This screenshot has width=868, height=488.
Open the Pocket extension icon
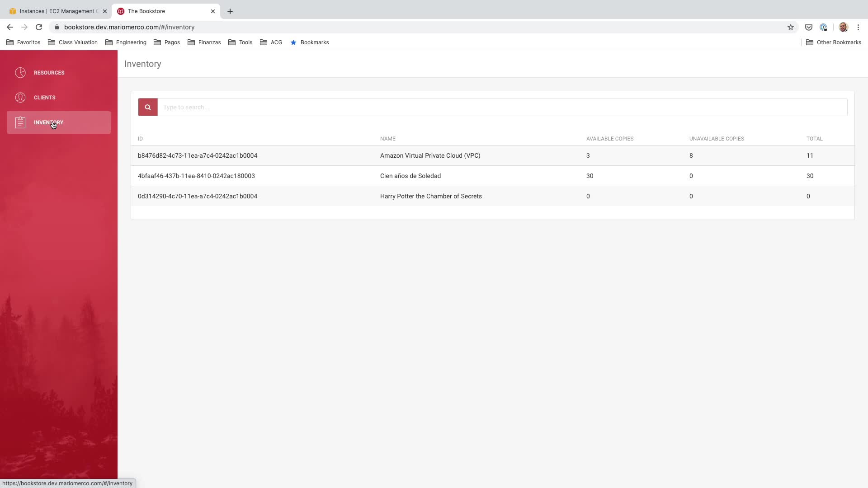coord(808,27)
